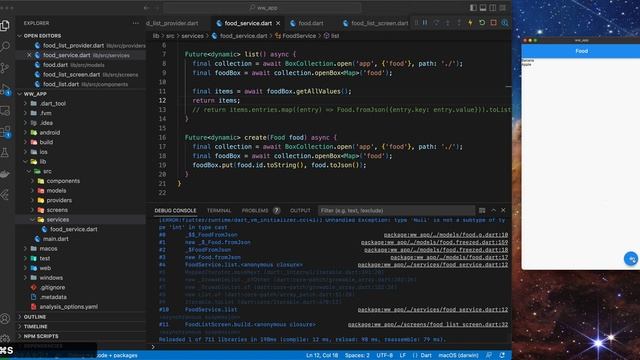Click Spaces: 2 indentation in status bar
This screenshot has height=360, width=640.
tap(357, 356)
